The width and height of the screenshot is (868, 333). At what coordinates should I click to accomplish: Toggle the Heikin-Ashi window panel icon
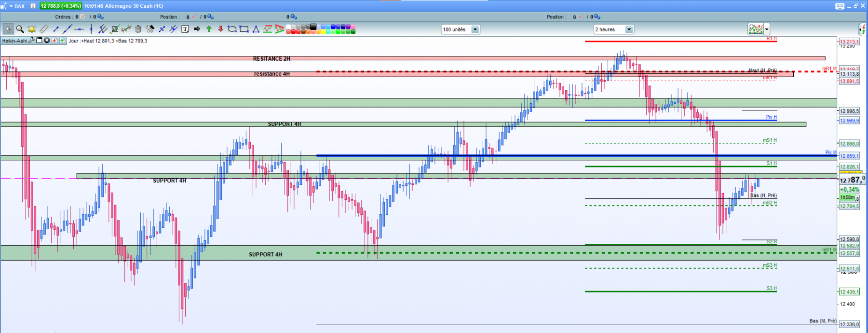click(x=39, y=41)
